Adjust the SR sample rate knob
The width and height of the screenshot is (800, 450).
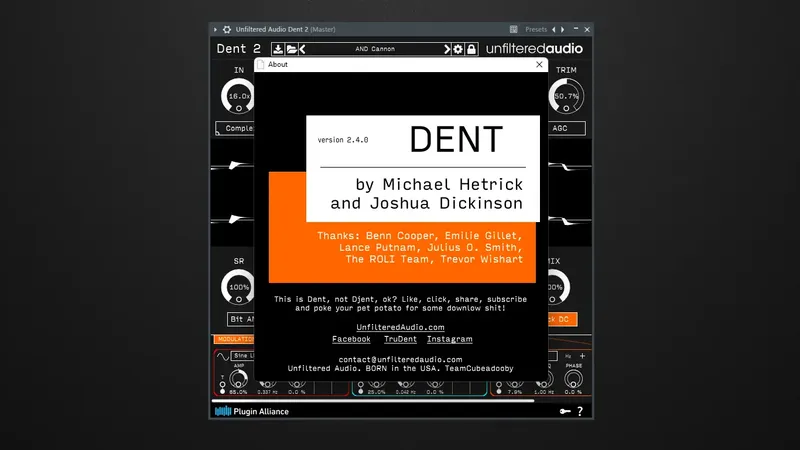(238, 287)
